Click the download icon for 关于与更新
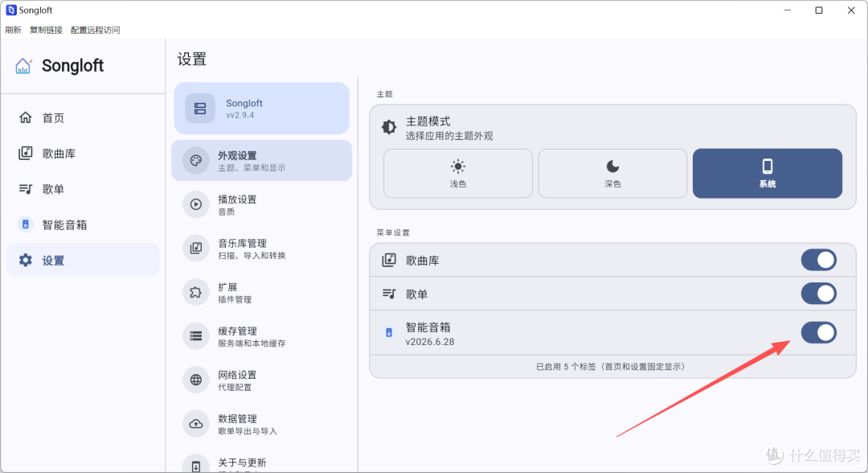This screenshot has height=473, width=868. (x=196, y=466)
